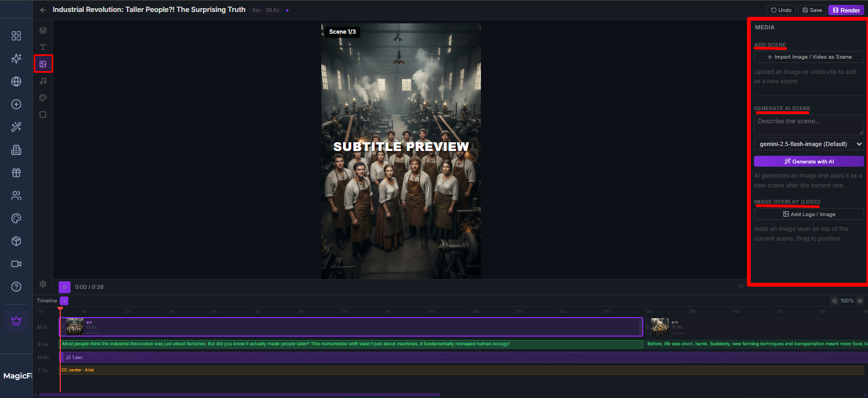Zoom out the timeline
This screenshot has width=868, height=398.
click(x=834, y=301)
